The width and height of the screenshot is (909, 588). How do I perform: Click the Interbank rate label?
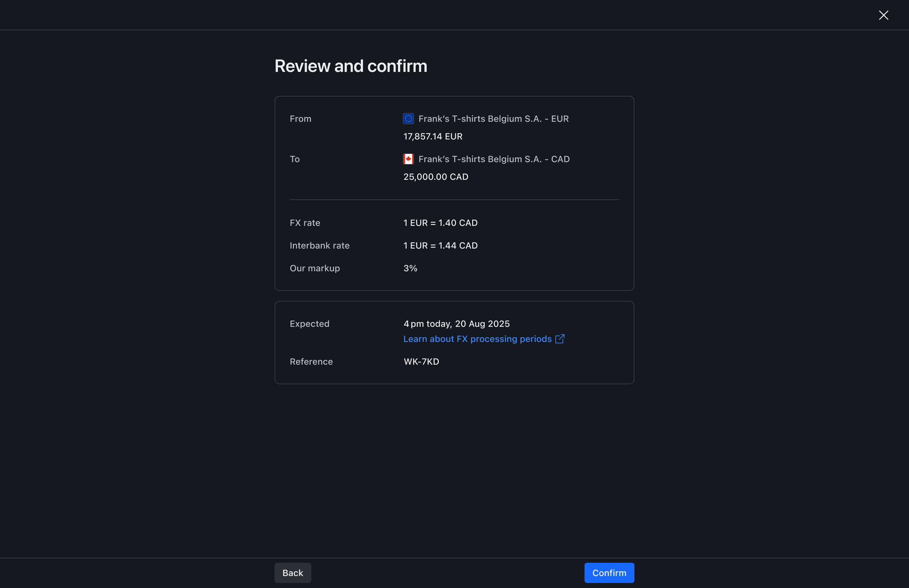(x=319, y=245)
